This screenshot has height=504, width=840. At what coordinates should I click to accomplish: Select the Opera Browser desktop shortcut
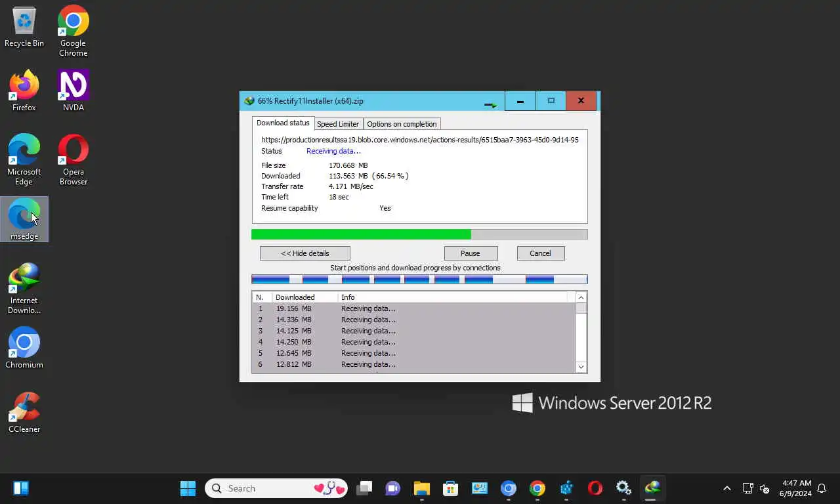[73, 159]
